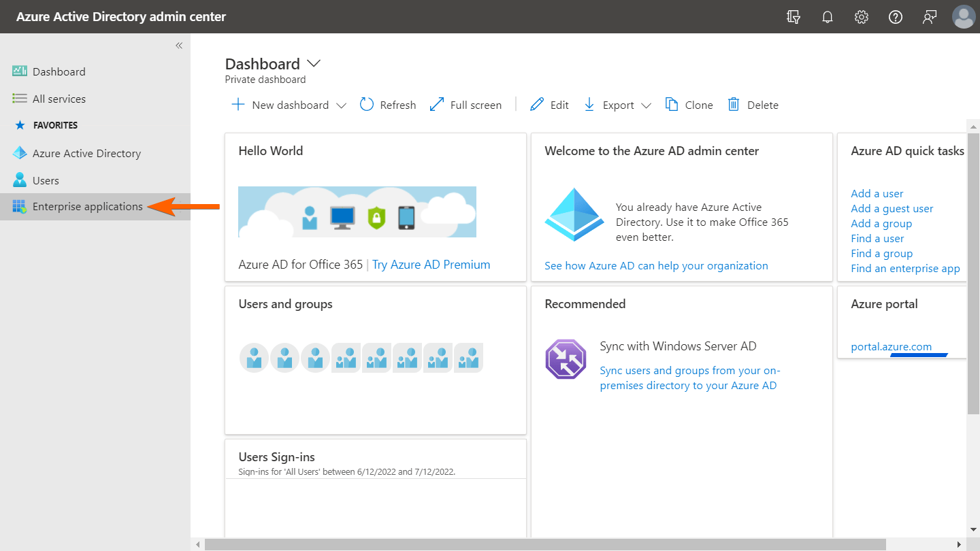Click the Sync with Windows Server AD heading
The image size is (980, 551).
click(x=678, y=346)
